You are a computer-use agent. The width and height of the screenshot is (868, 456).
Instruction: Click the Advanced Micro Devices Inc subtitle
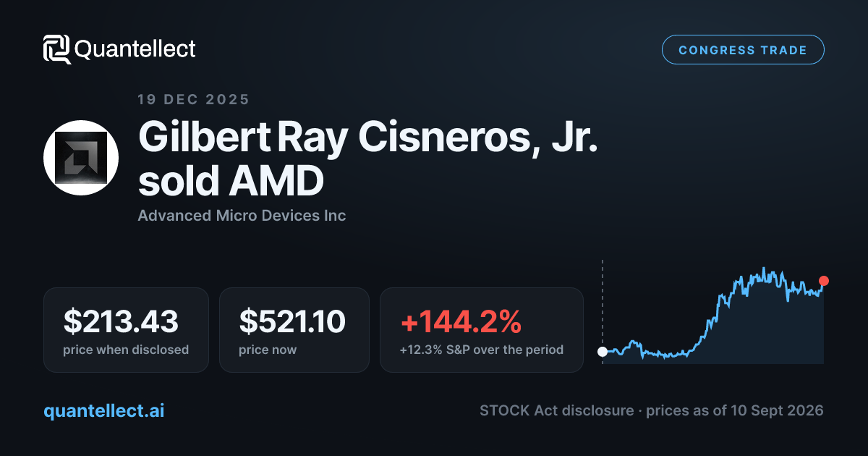(x=242, y=216)
